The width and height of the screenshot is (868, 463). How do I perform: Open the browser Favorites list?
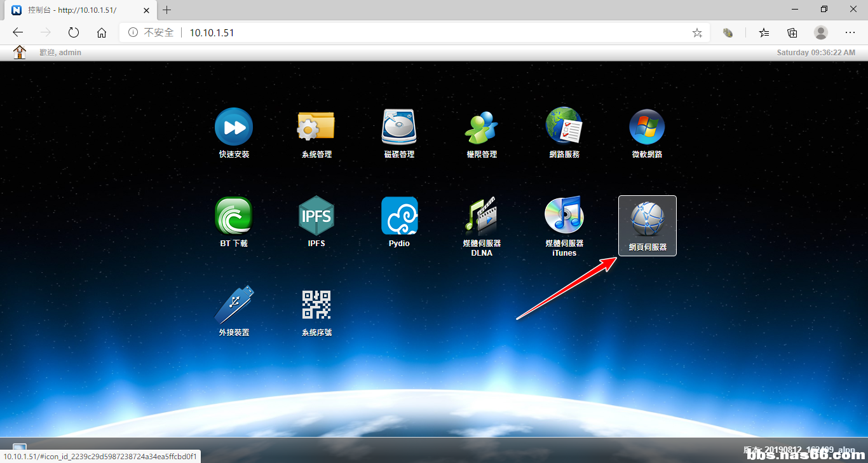pyautogui.click(x=764, y=32)
